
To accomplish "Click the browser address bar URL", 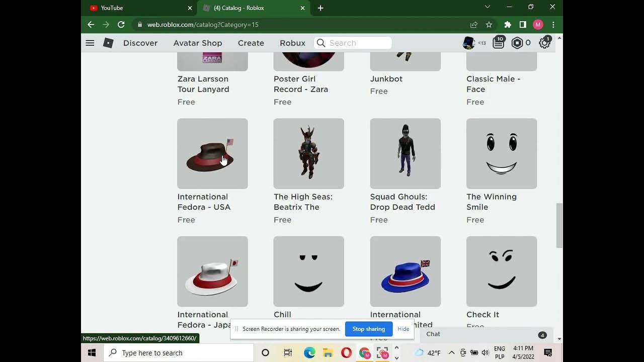I will pyautogui.click(x=203, y=25).
